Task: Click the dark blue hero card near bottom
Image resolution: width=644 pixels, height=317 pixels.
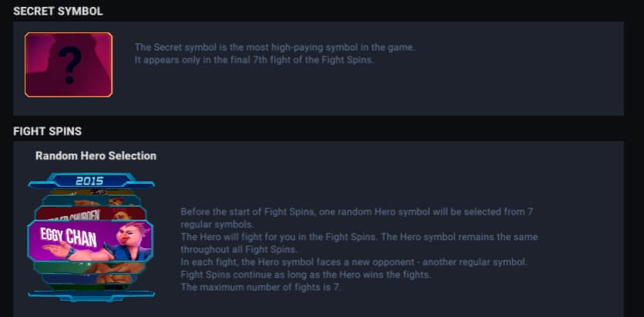Action: click(90, 278)
